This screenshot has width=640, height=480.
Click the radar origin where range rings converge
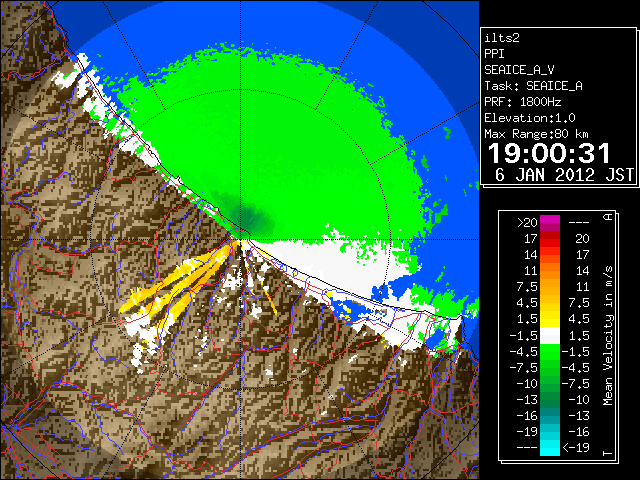[240, 239]
